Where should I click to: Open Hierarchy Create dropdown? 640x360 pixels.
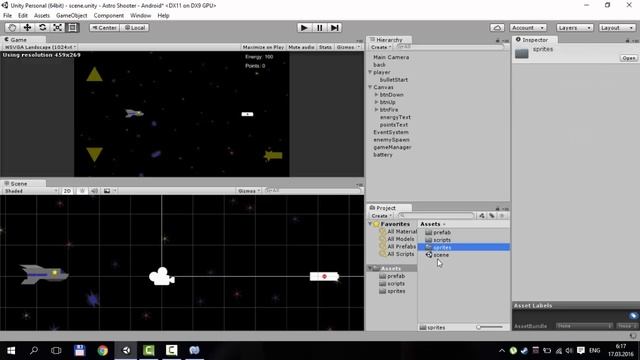pyautogui.click(x=381, y=47)
